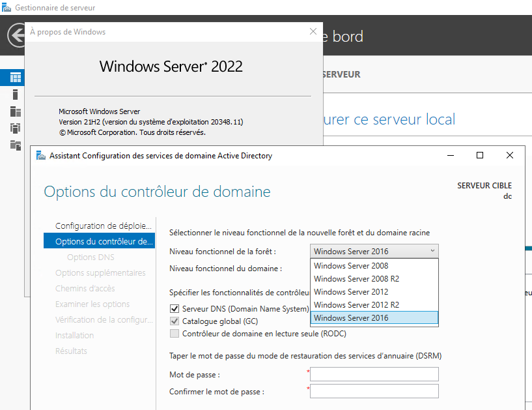This screenshot has width=532, height=410.
Task: Click the SERVEUR CIBLE dc label
Action: click(x=484, y=190)
